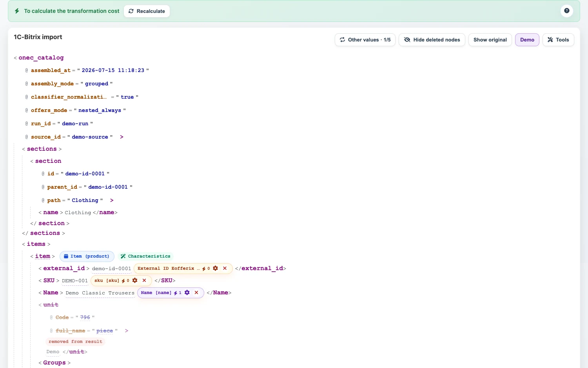This screenshot has height=368, width=588.
Task: Click the Recalculate button
Action: [147, 11]
